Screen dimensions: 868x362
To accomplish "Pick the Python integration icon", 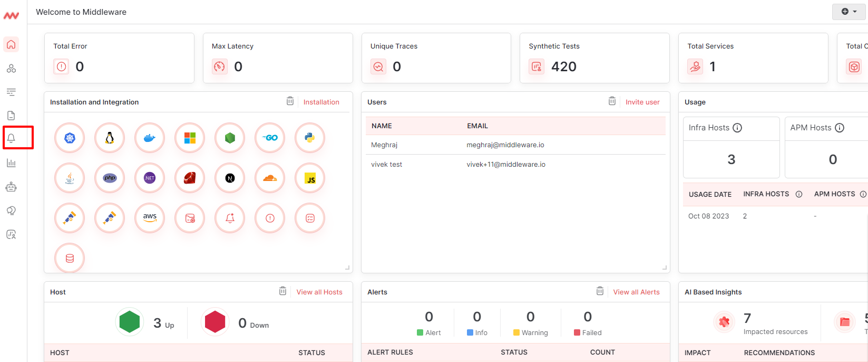I will tap(310, 138).
